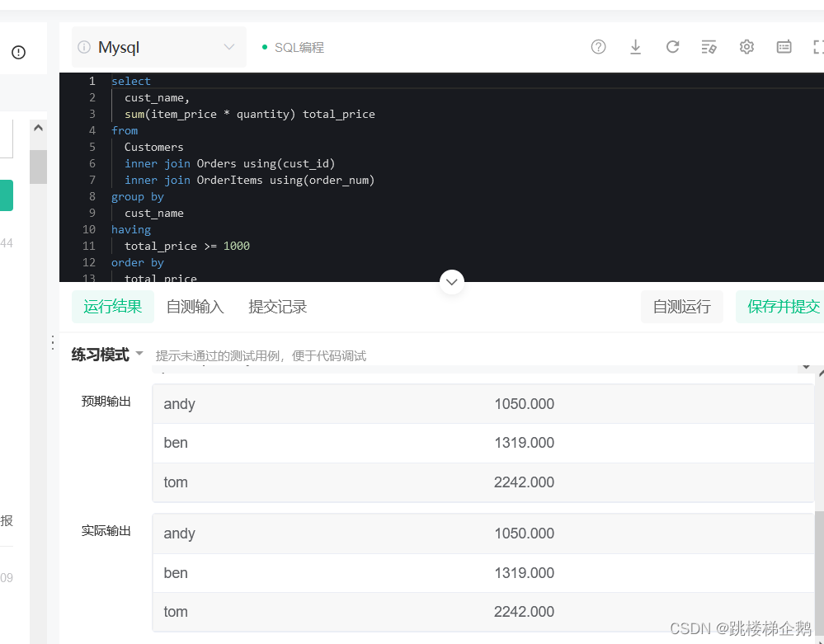Click code line 1 'select'
This screenshot has width=824, height=644.
[x=131, y=82]
